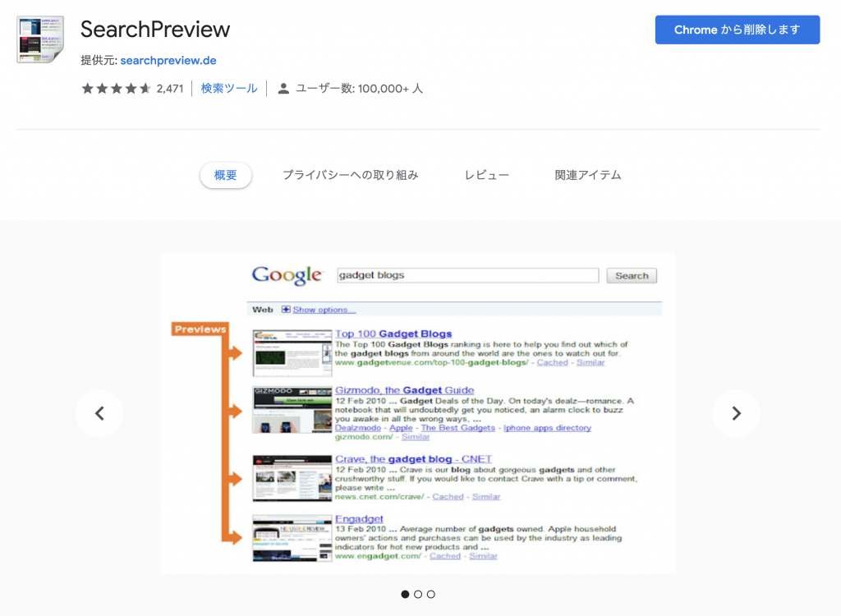Select the first carousel dot
Image resolution: width=841 pixels, height=616 pixels.
[405, 594]
